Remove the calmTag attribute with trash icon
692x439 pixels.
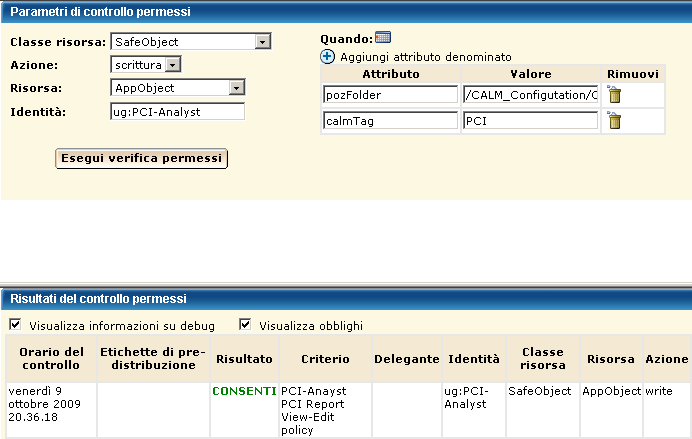614,120
